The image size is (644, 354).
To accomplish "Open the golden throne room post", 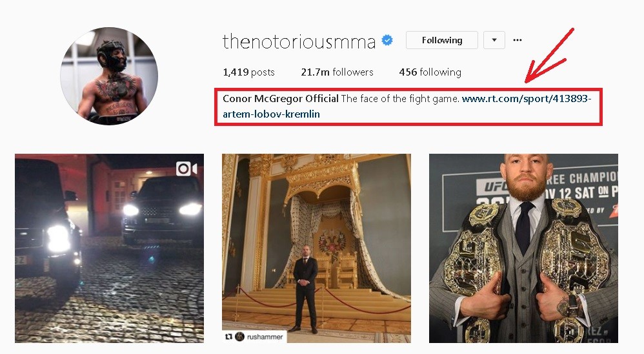I will pyautogui.click(x=316, y=248).
